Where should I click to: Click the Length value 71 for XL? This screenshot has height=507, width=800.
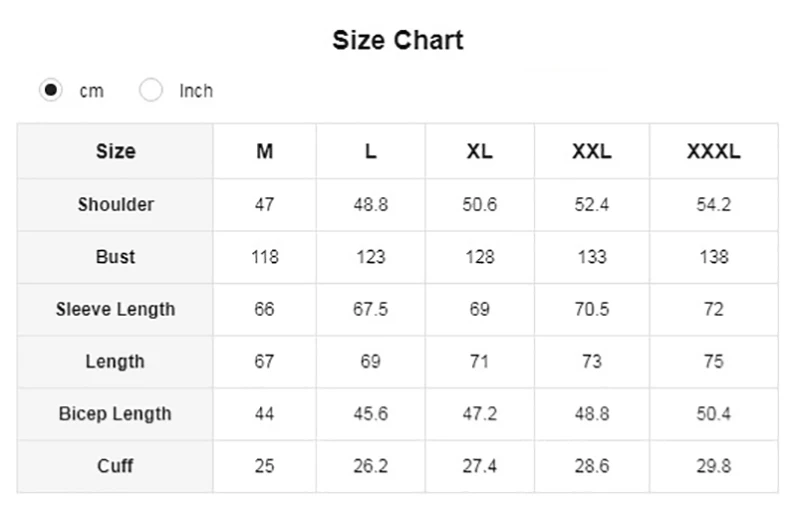click(x=480, y=361)
